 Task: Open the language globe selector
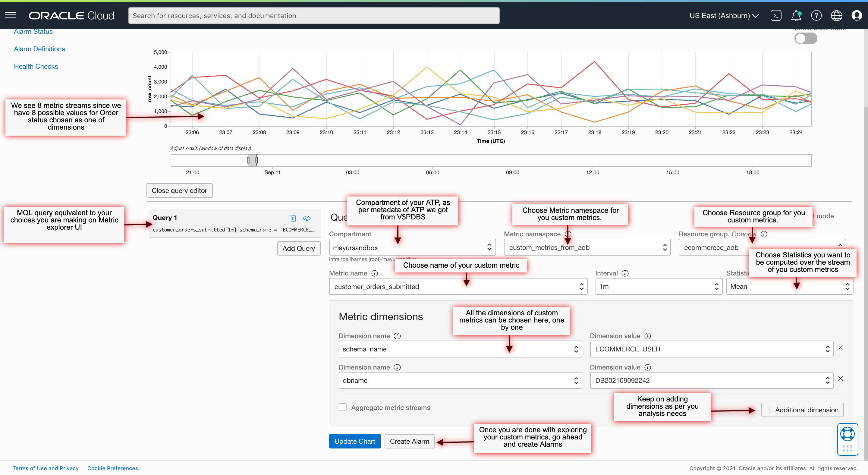837,15
